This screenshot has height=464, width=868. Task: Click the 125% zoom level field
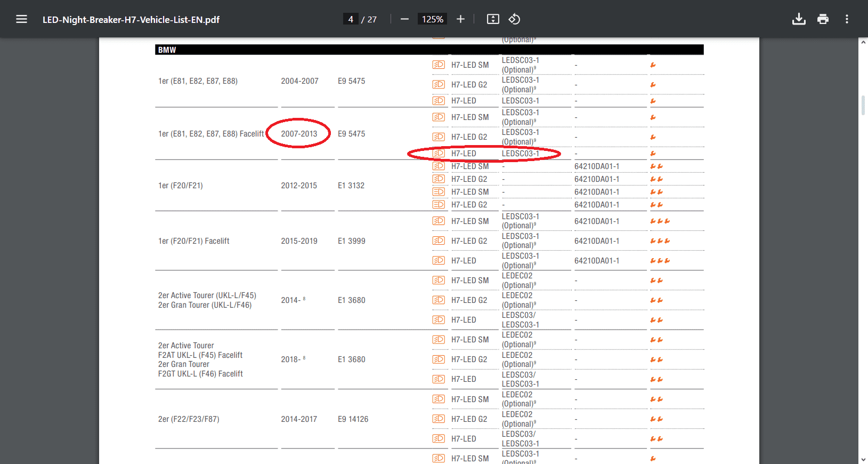432,19
